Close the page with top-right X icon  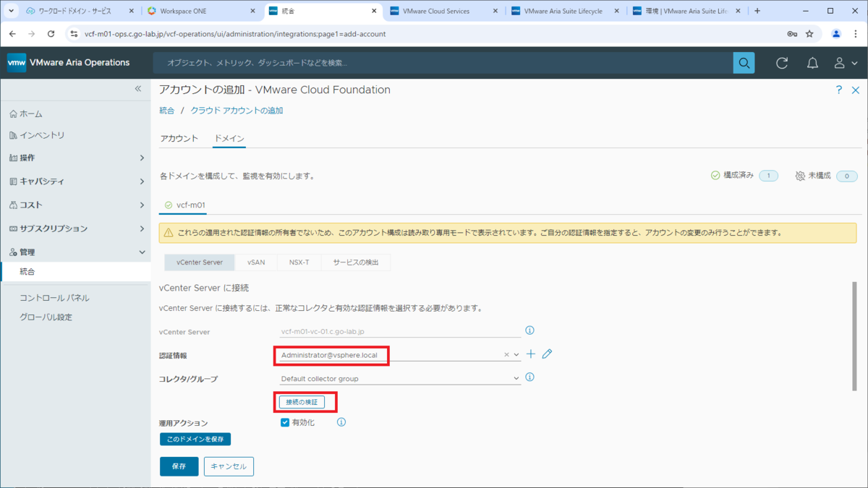[854, 90]
